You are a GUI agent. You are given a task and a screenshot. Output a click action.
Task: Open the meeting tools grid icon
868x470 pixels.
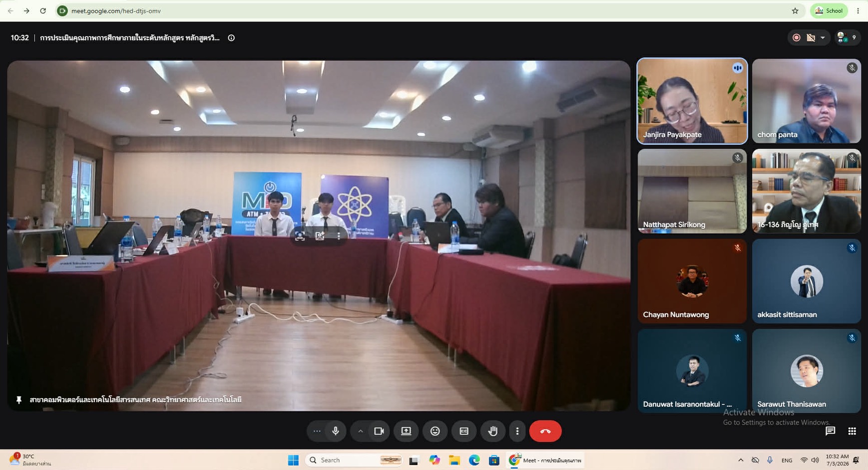click(x=852, y=431)
